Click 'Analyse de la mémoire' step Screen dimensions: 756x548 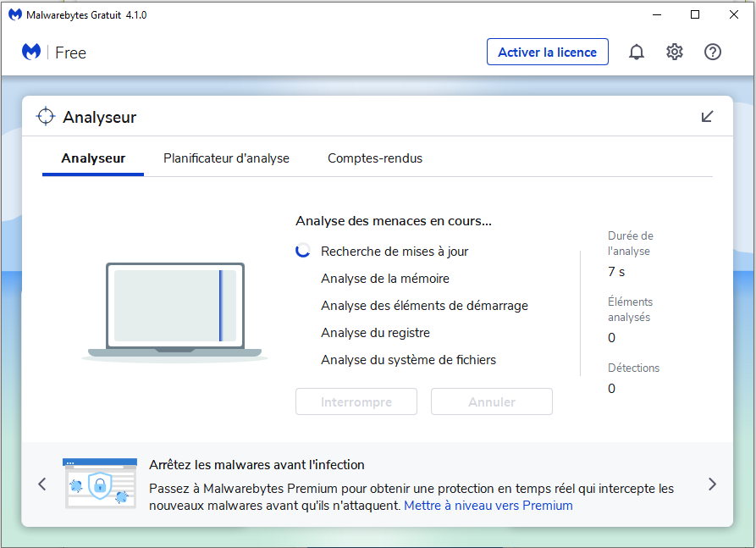[x=385, y=279]
